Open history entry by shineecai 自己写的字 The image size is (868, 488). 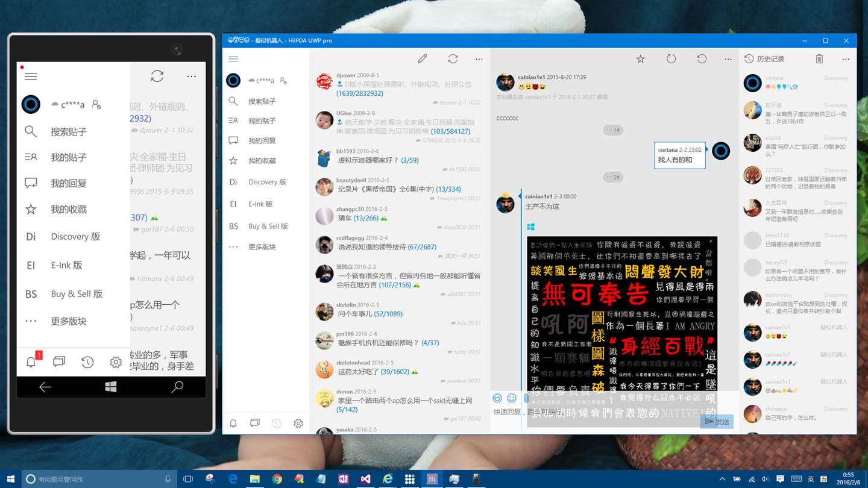[x=791, y=418]
